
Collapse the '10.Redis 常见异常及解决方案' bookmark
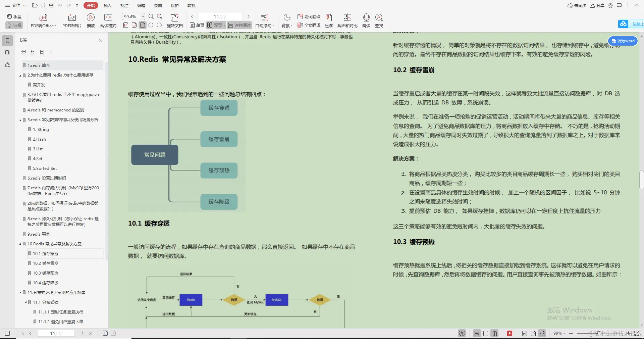pos(20,244)
